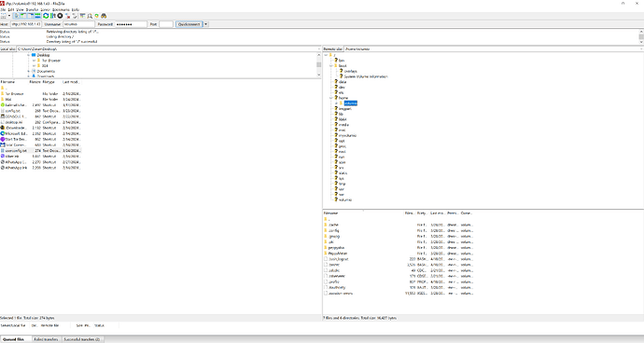Select the userconfig.txt file in local list

41,151
